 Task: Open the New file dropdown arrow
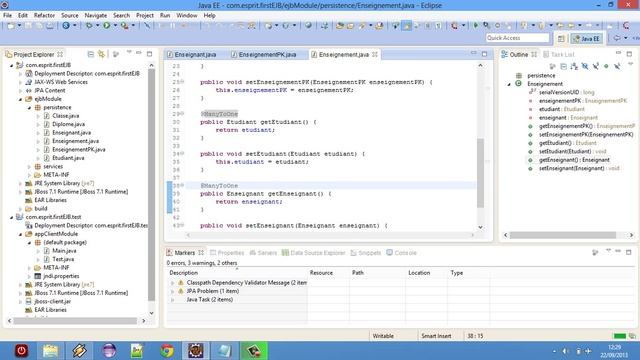tap(19, 26)
